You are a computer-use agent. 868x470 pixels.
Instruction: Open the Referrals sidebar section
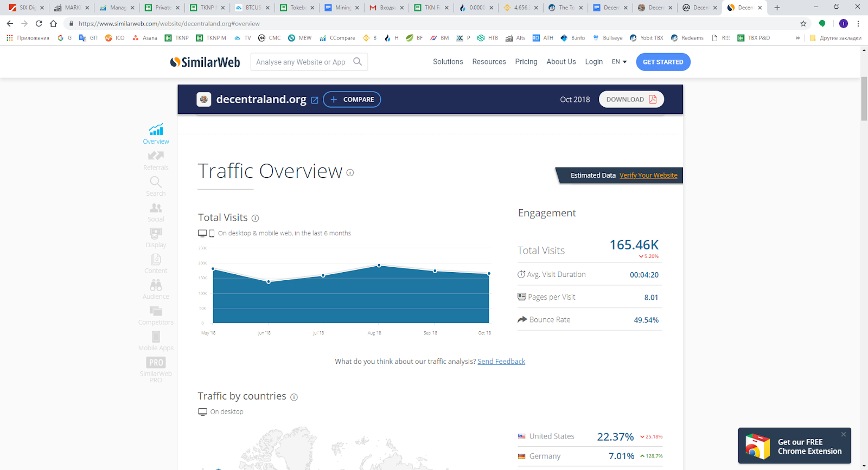point(156,160)
